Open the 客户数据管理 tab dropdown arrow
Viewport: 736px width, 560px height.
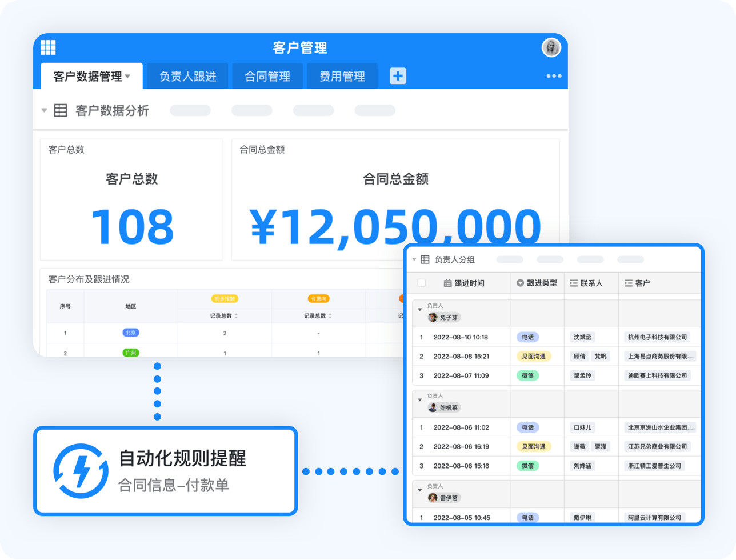tap(128, 76)
